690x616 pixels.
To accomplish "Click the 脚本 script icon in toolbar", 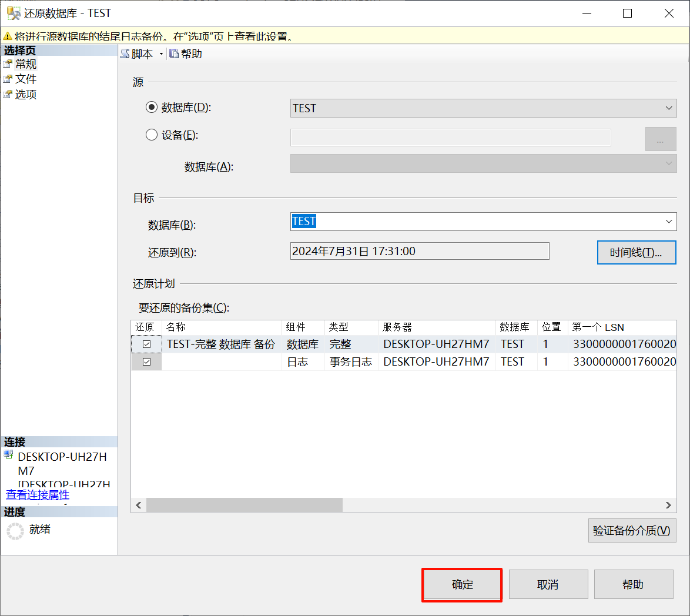I will pyautogui.click(x=125, y=54).
